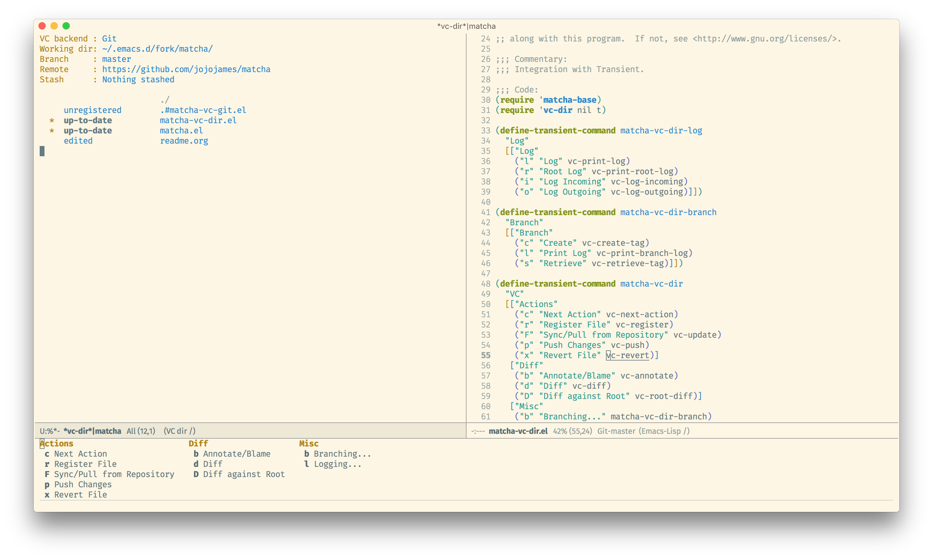Select the .#matcha-vc-git.el file
Screen dimensions: 933x560
coord(203,110)
